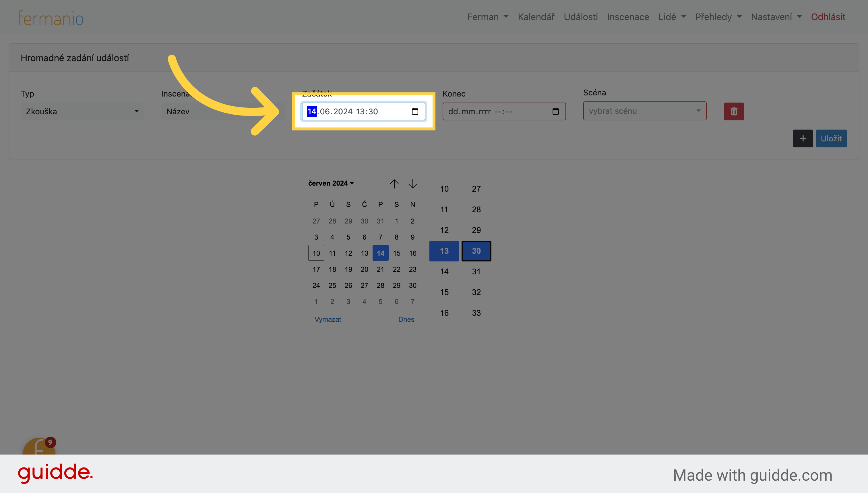Clear the date with Vymazat
This screenshot has height=493, width=868.
point(328,319)
